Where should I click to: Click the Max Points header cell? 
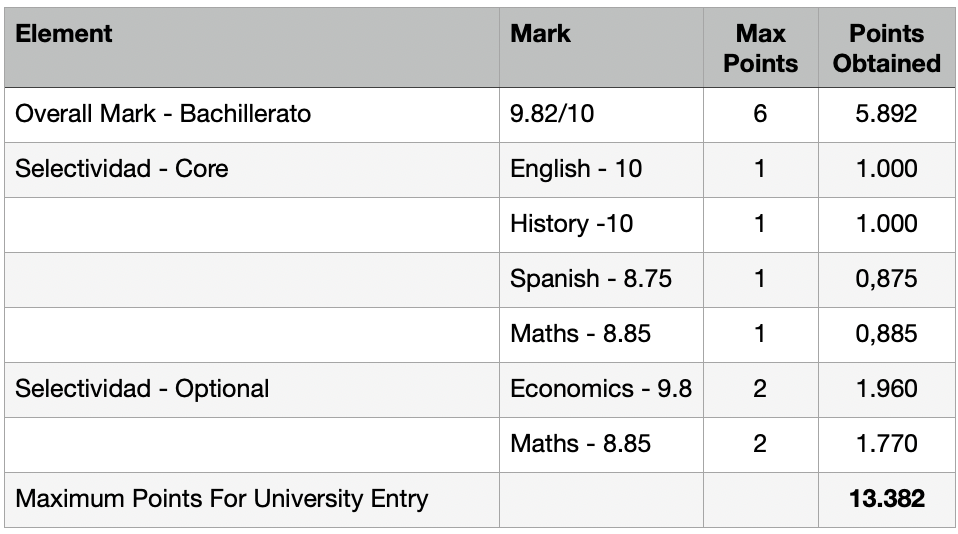pos(761,47)
